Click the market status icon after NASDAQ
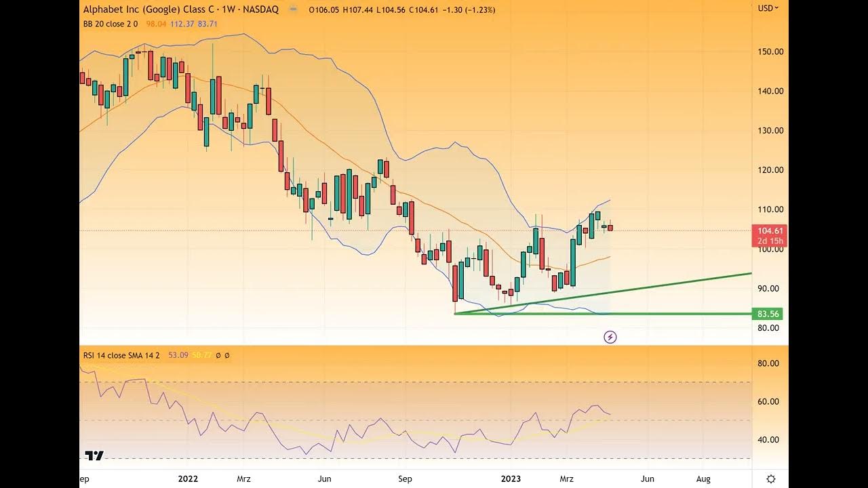The width and height of the screenshot is (868, 488). tap(292, 10)
